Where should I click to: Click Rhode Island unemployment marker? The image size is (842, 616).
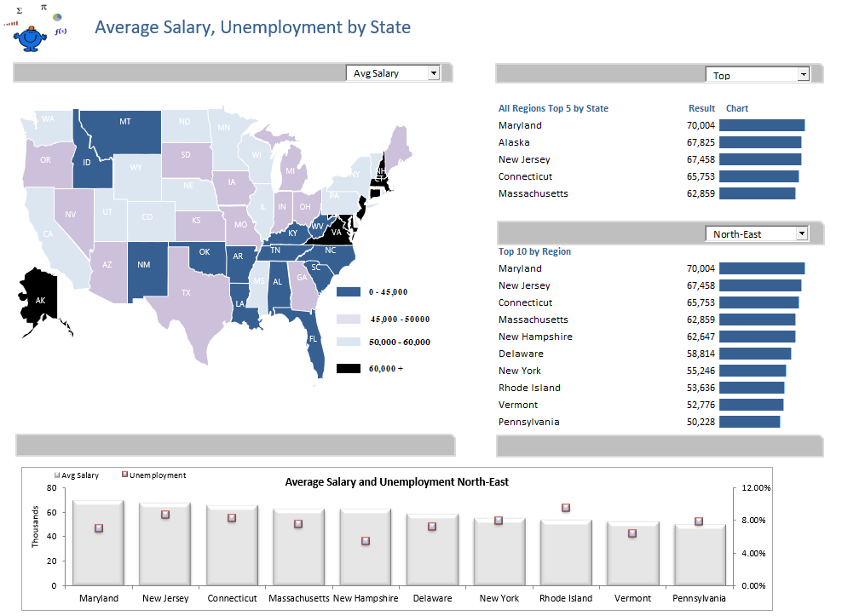(565, 508)
